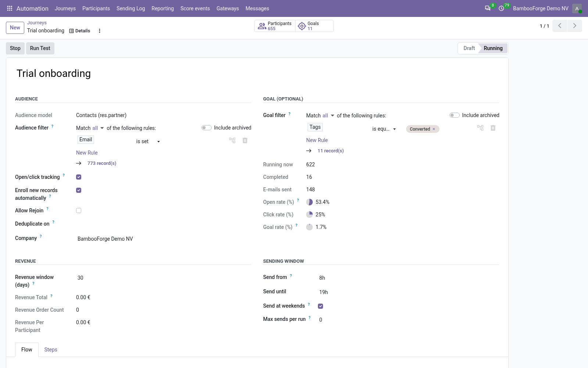Screen dimensions: 588x368
Task: Open the activities clock icon
Action: [501, 8]
